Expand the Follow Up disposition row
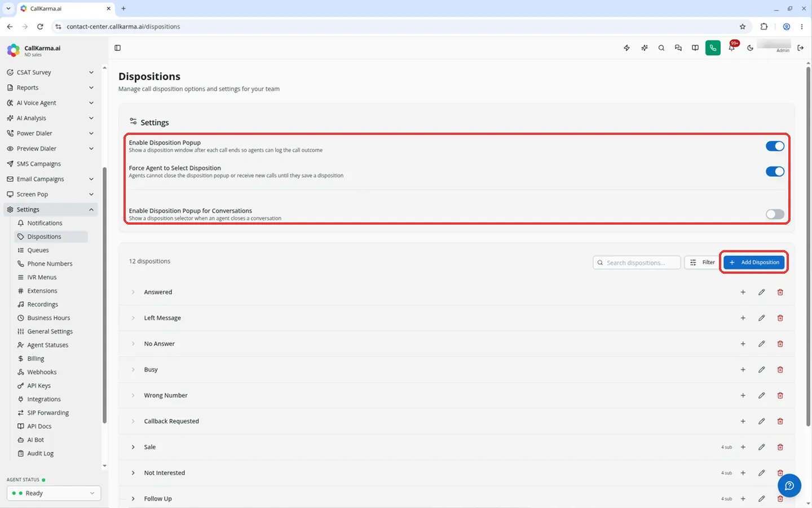Image resolution: width=812 pixels, height=508 pixels. (133, 499)
